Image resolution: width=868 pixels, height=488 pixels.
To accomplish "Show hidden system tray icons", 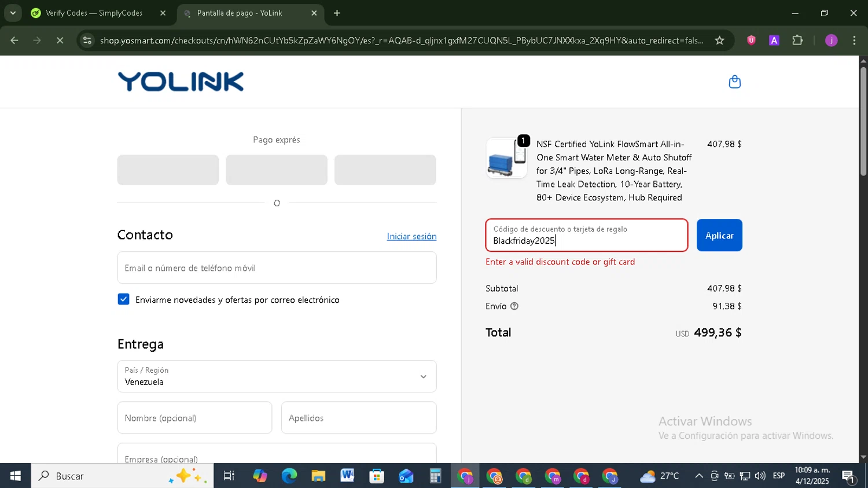I will (699, 476).
